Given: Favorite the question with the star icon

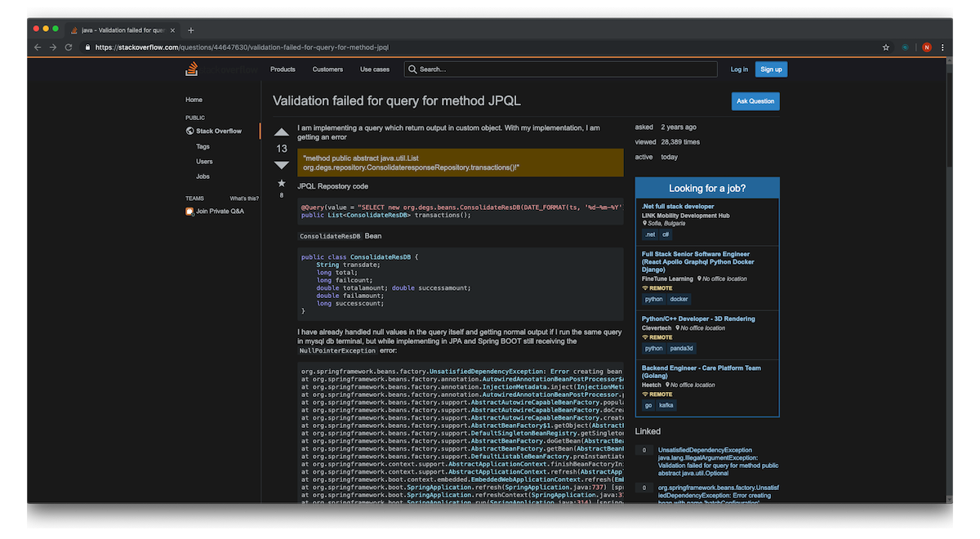Looking at the screenshot, I should (282, 183).
